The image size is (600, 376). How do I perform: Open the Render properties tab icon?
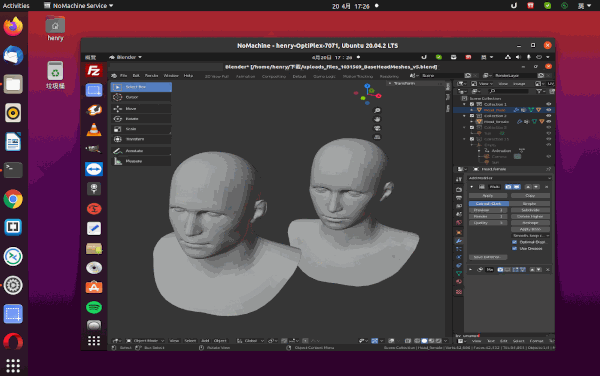click(x=459, y=189)
